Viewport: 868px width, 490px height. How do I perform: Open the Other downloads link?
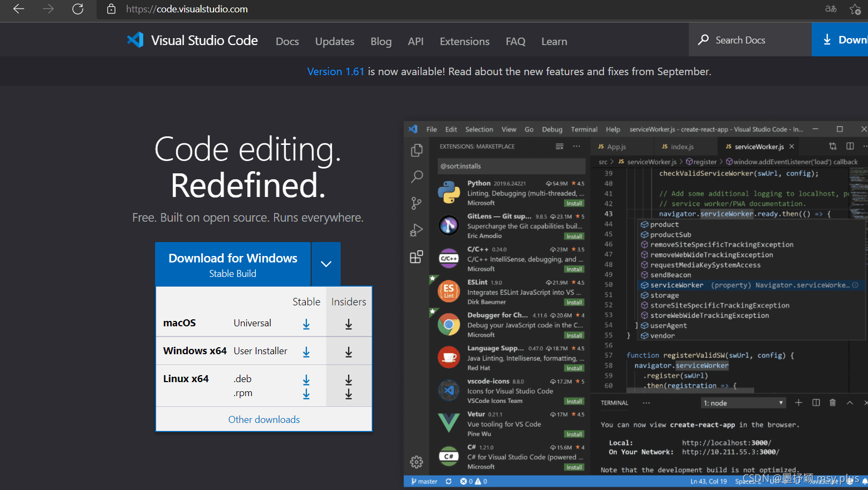264,420
